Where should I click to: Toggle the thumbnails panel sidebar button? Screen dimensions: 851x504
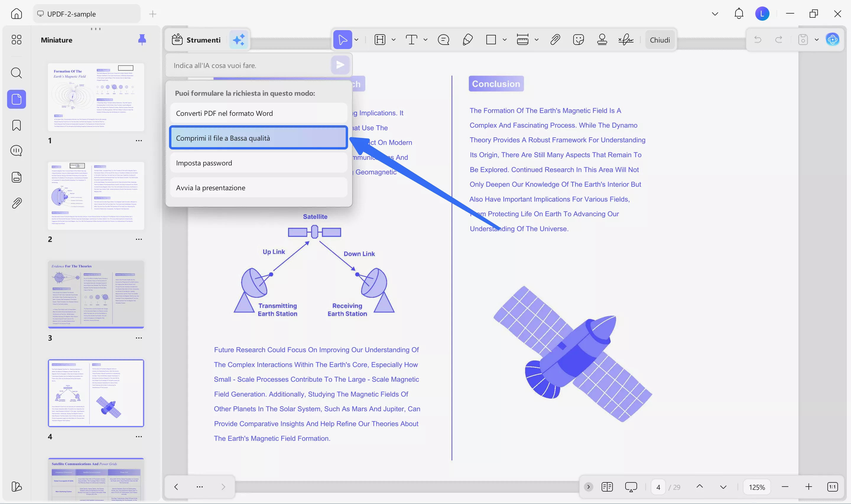16,99
